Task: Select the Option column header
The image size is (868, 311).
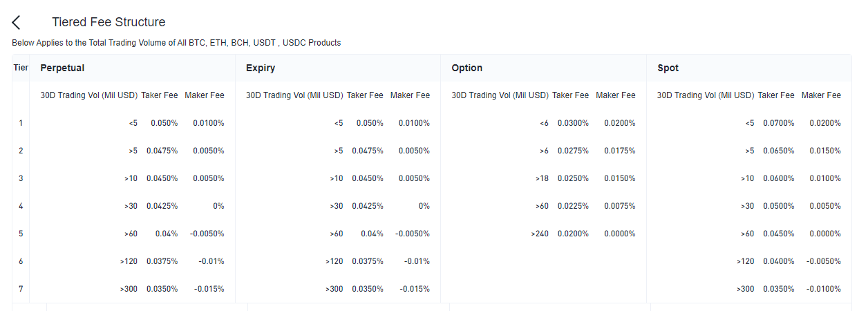Action: coord(466,68)
